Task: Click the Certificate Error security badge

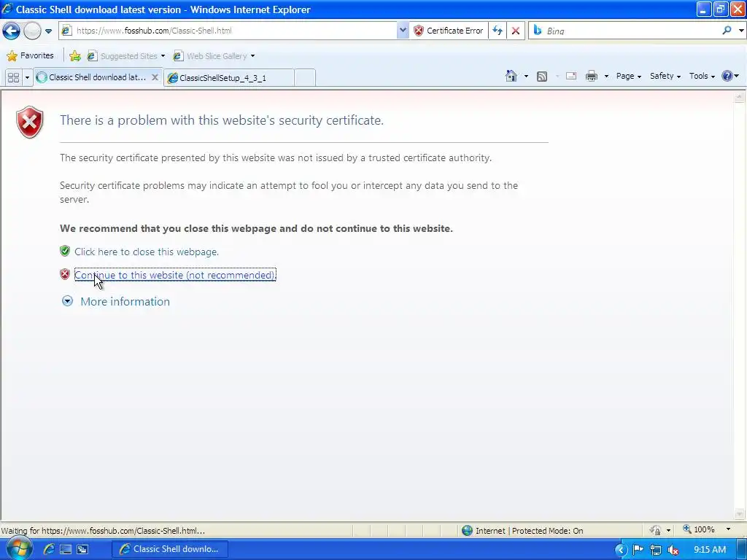Action: pos(449,31)
